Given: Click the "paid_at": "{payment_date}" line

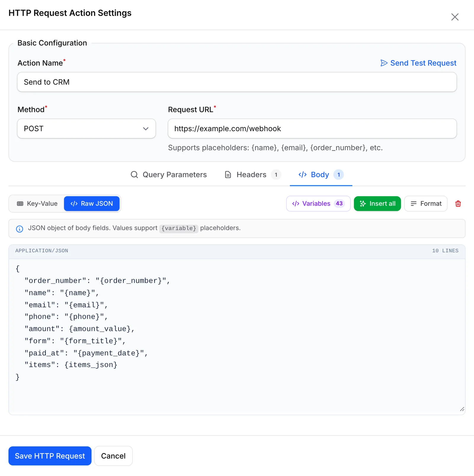Looking at the screenshot, I should pyautogui.click(x=86, y=353).
